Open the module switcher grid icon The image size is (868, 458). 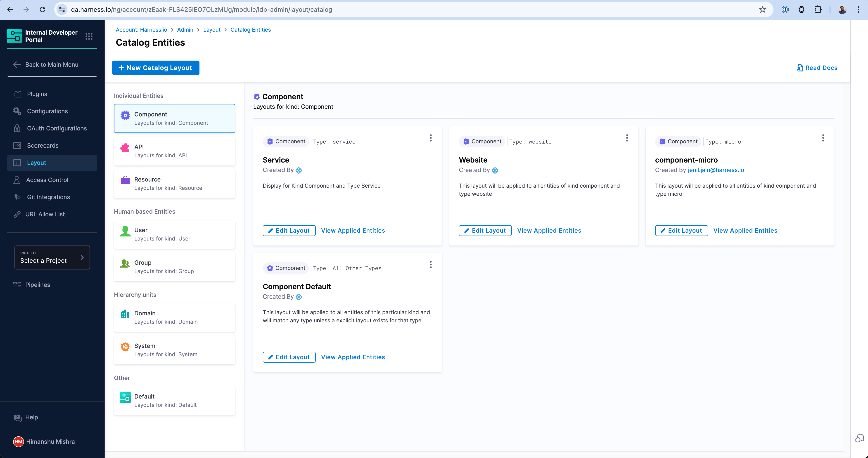[89, 36]
